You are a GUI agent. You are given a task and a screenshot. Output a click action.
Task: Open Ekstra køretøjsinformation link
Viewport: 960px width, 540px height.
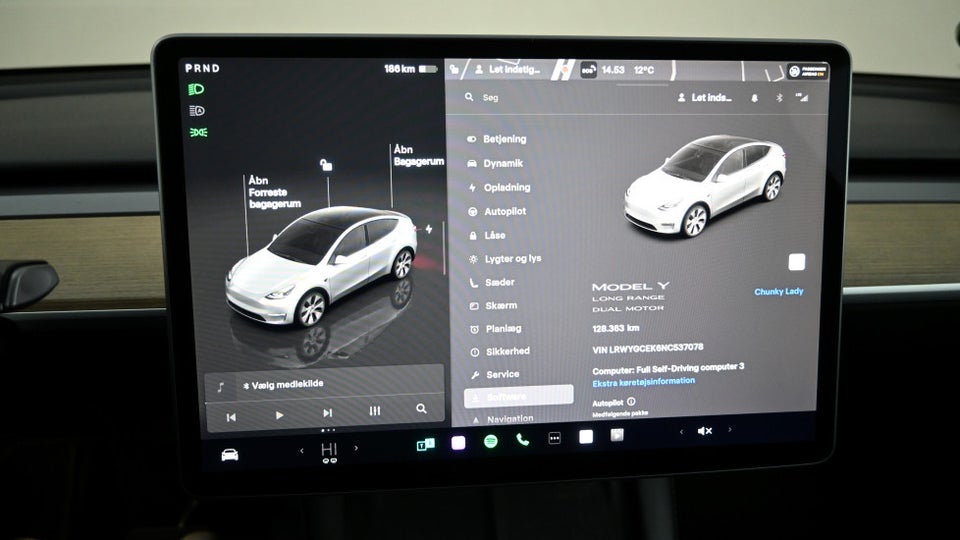coord(643,381)
